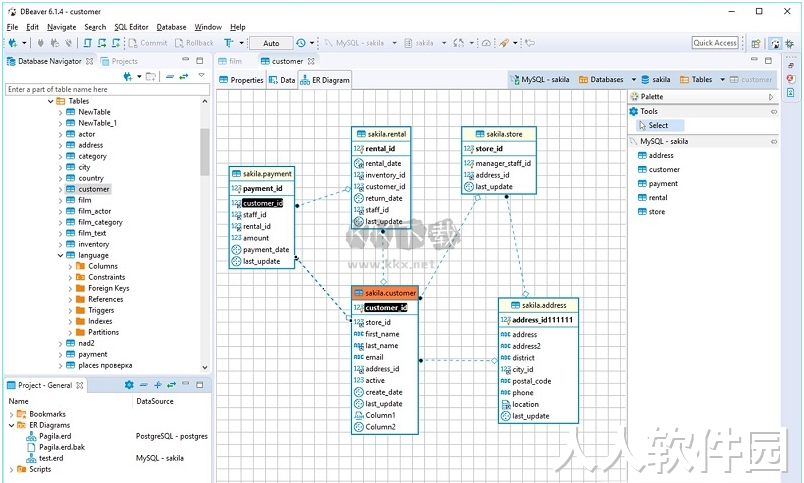Click link with editor arrows in Database Navigator

(x=184, y=76)
